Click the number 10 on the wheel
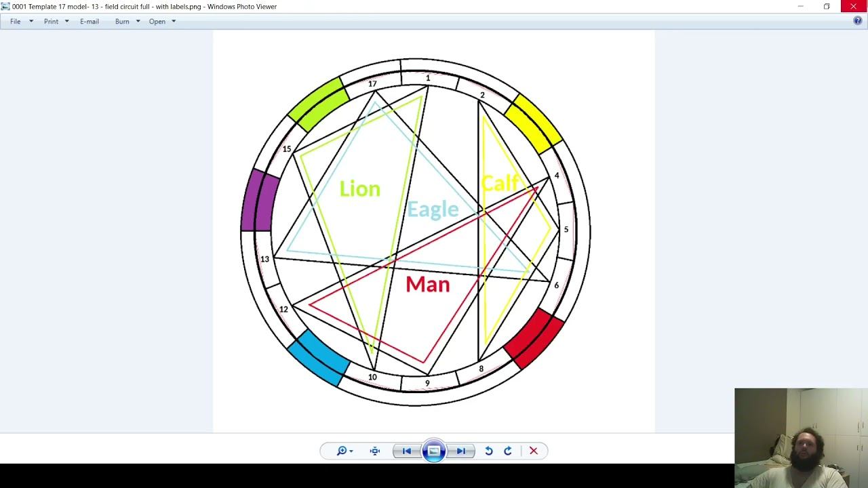The height and width of the screenshot is (488, 868). tap(372, 378)
